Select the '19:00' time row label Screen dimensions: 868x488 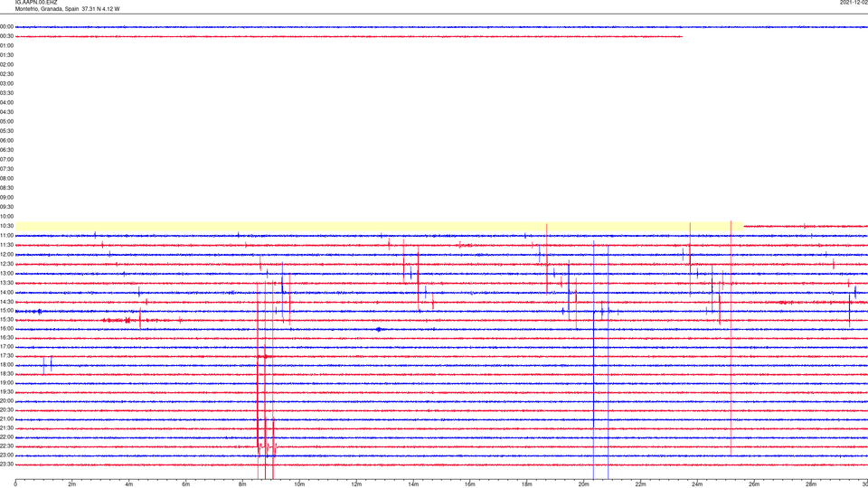tap(6, 383)
